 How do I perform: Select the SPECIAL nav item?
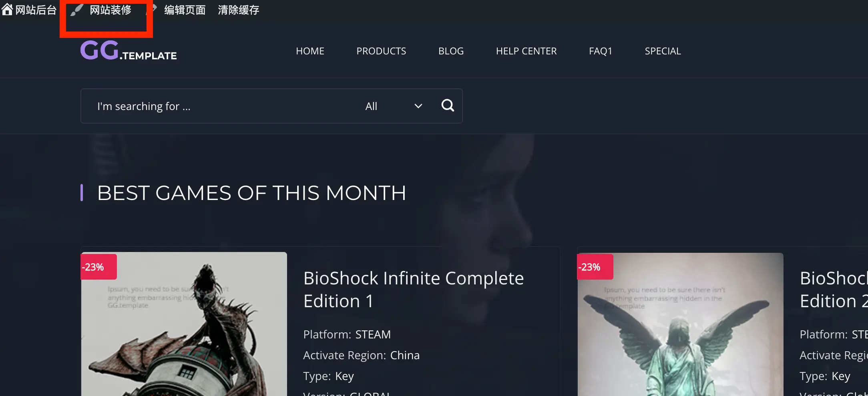(x=663, y=51)
